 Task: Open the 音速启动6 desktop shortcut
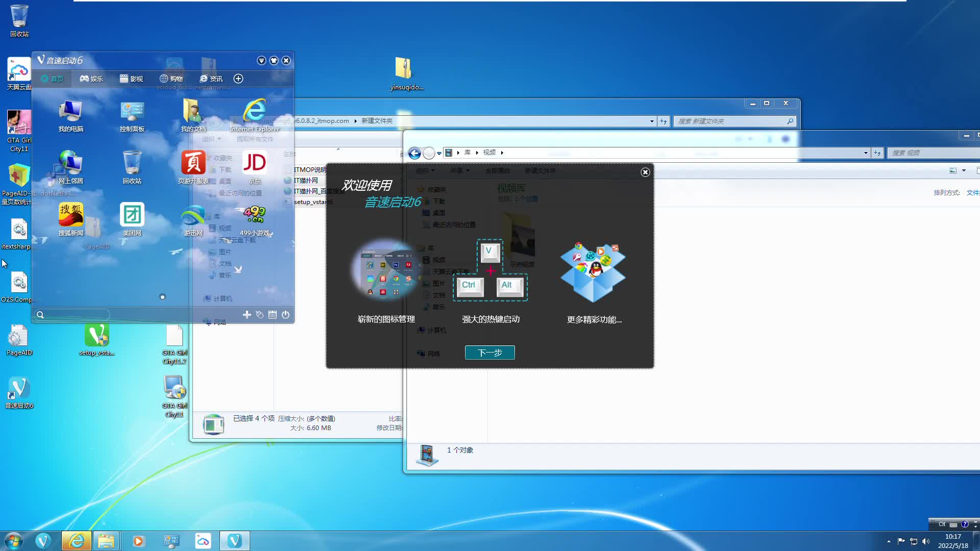pyautogui.click(x=19, y=393)
